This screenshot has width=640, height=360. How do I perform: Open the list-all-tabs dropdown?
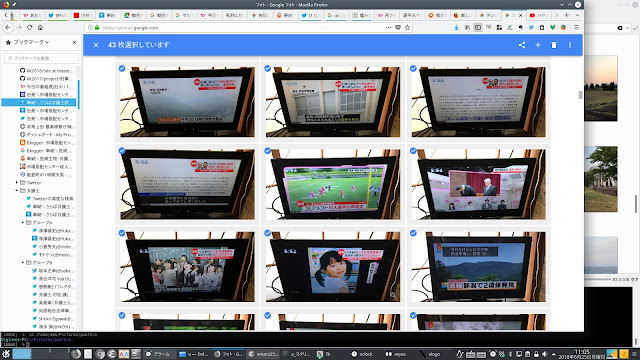click(577, 15)
